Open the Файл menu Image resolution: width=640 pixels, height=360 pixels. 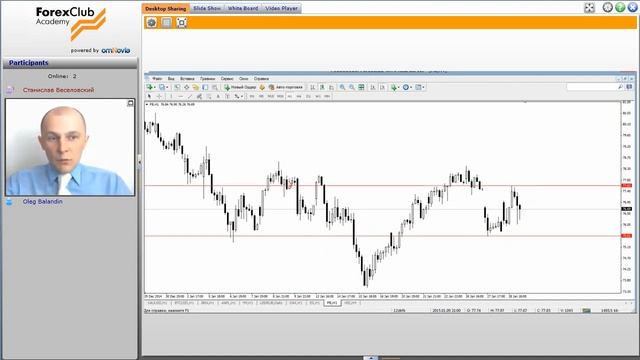pos(157,78)
